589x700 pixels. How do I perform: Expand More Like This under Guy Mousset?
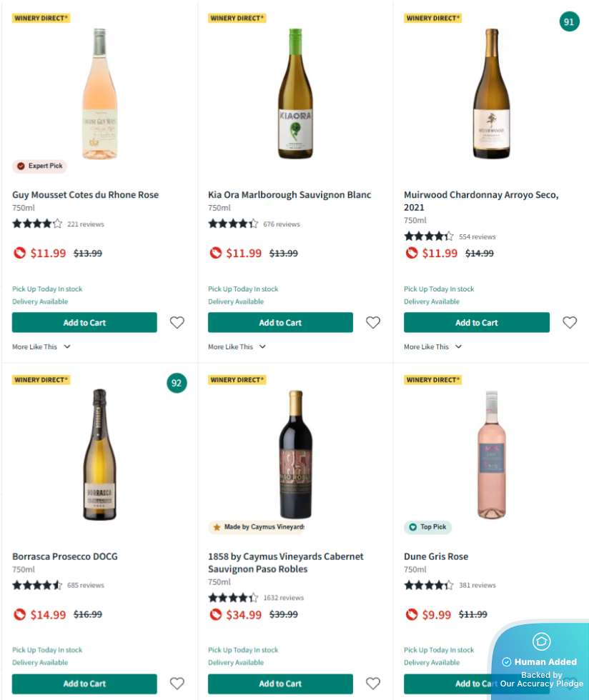[x=41, y=347]
